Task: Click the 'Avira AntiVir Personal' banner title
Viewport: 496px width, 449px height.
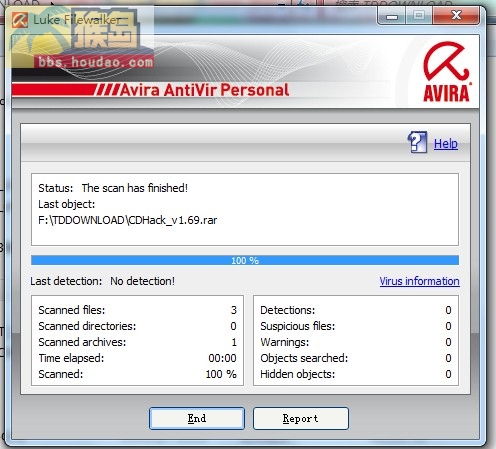Action: point(204,90)
